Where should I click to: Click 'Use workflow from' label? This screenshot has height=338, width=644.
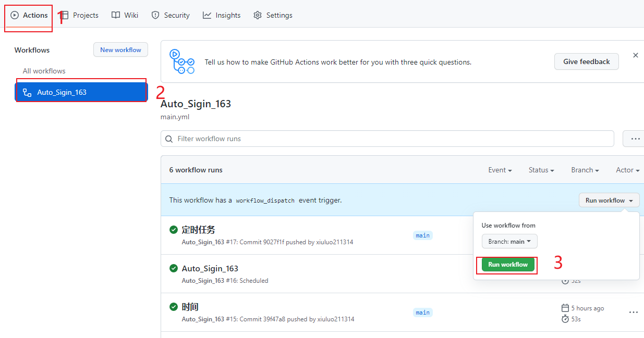click(508, 226)
